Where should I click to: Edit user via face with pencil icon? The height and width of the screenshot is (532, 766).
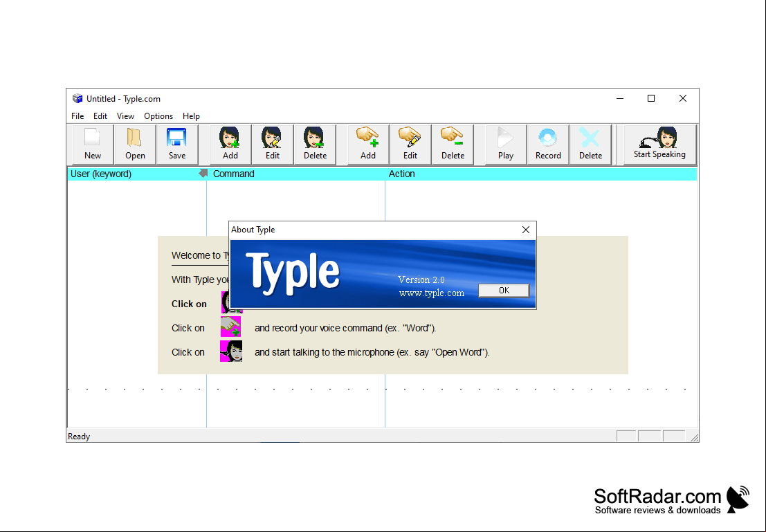click(273, 144)
